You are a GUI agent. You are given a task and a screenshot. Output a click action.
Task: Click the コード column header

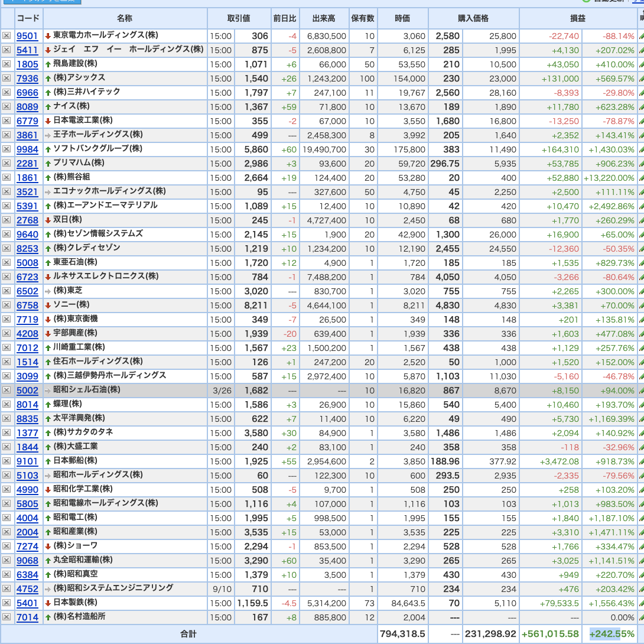pos(28,18)
